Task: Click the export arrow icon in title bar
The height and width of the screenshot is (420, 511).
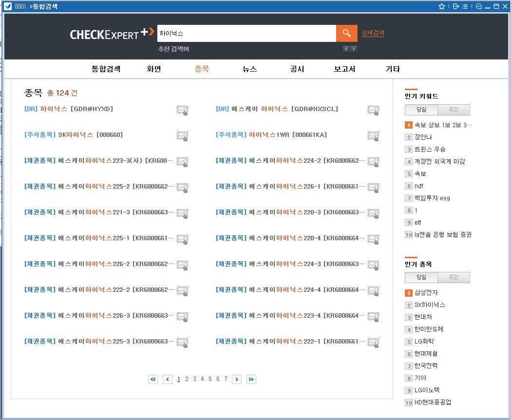Action: coord(456,6)
